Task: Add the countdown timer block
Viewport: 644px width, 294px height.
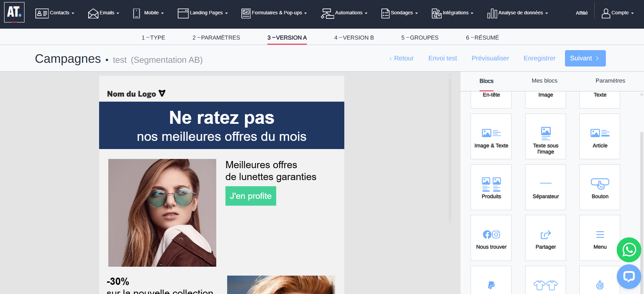Action: click(x=600, y=280)
